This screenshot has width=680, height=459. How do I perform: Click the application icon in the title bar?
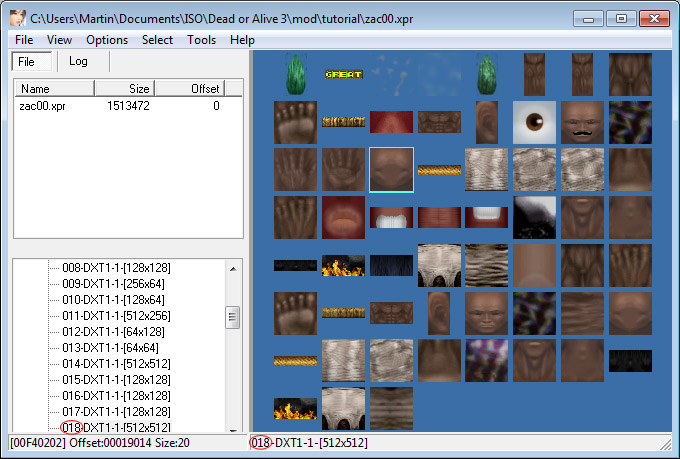tap(18, 18)
